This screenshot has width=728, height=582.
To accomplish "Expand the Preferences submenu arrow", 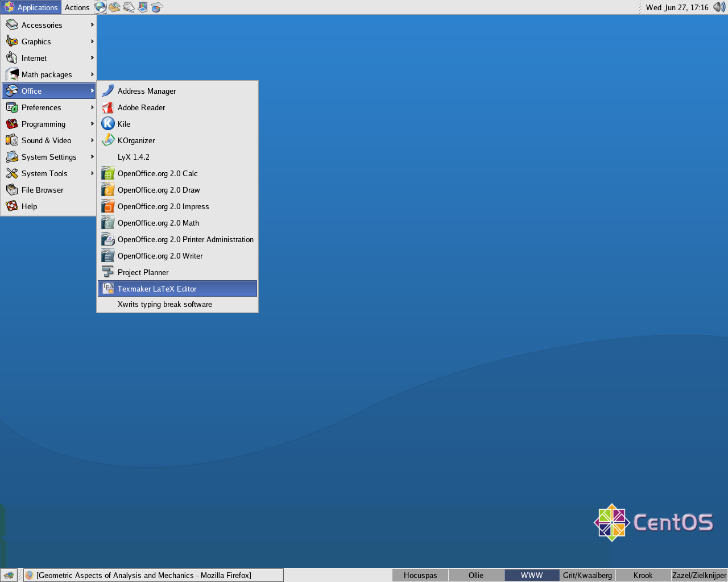I will pyautogui.click(x=92, y=107).
